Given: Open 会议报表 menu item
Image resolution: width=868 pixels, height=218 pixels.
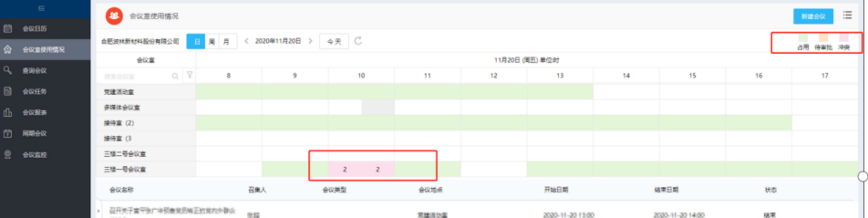Looking at the screenshot, I should (x=35, y=112).
